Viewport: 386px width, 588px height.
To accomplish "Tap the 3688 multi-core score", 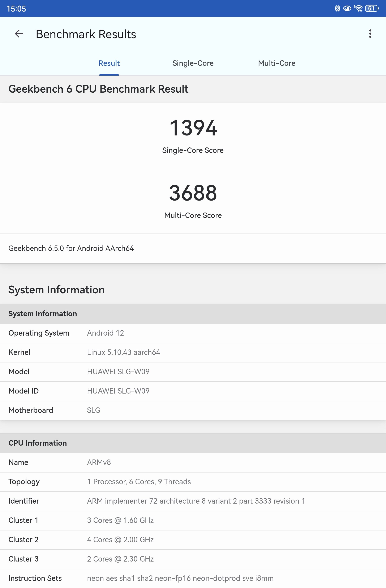I will point(193,193).
